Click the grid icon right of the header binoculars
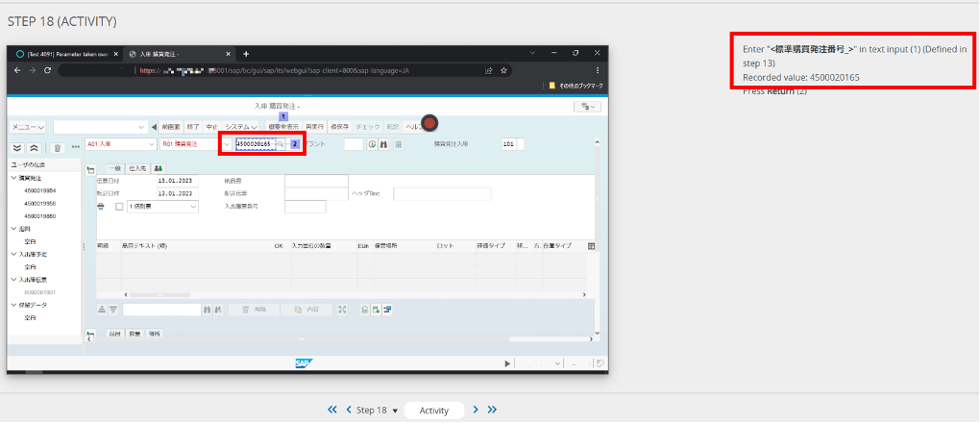 point(398,144)
